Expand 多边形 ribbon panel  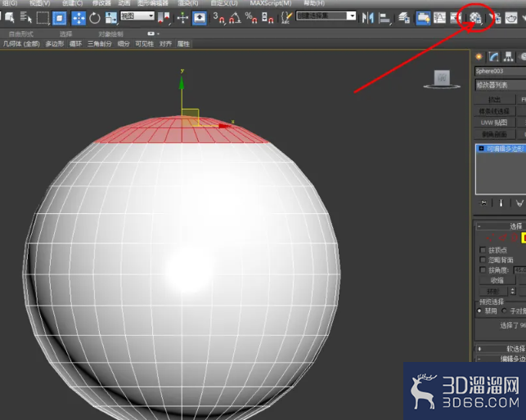[55, 43]
